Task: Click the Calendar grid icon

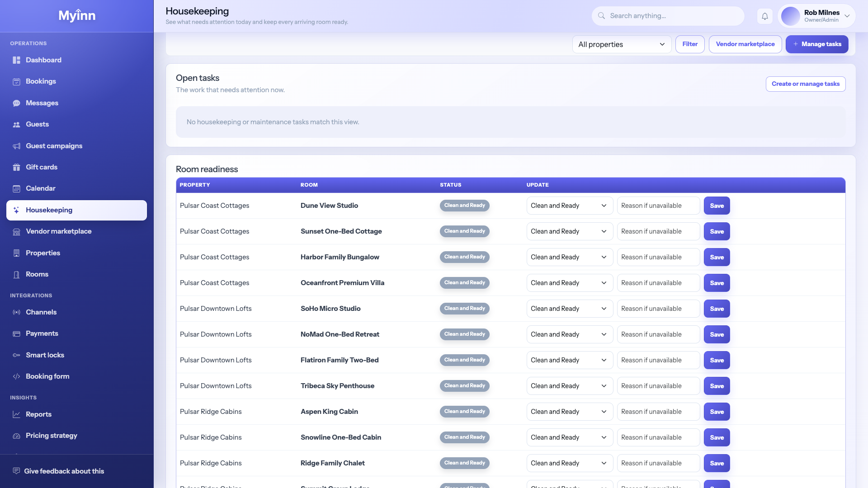Action: click(x=17, y=189)
